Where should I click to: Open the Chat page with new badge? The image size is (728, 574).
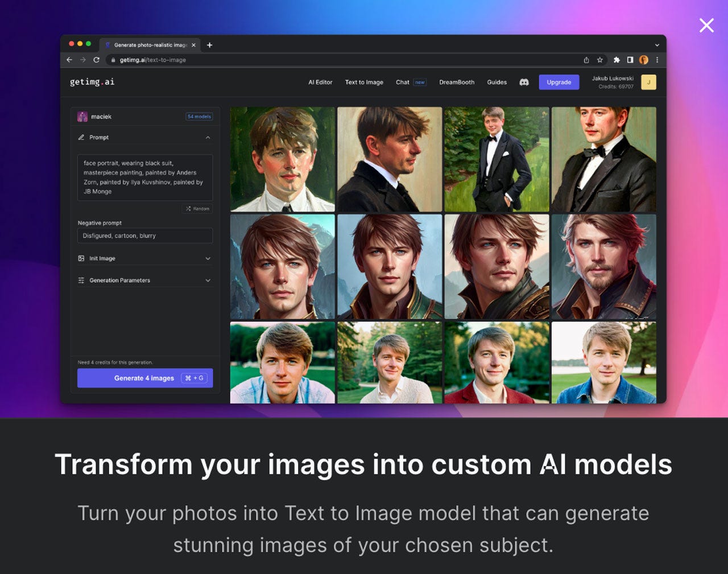(x=402, y=82)
